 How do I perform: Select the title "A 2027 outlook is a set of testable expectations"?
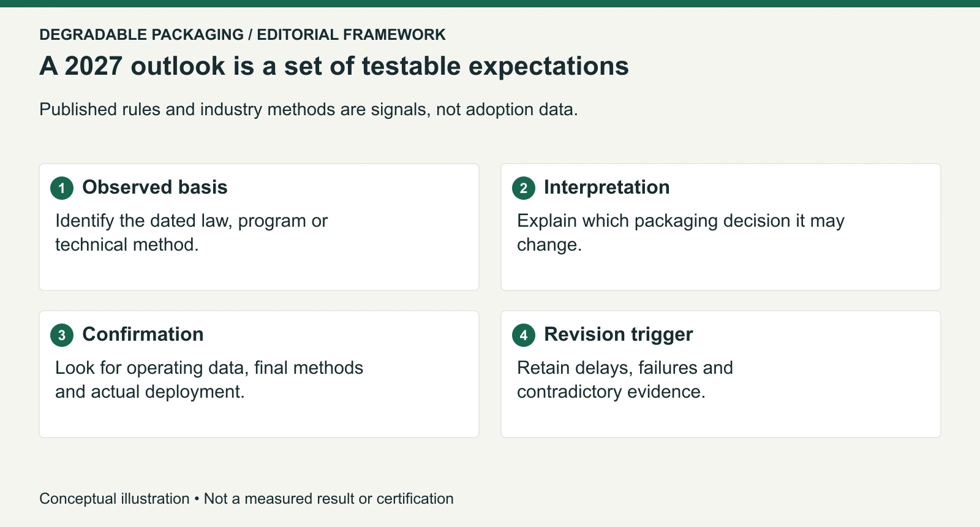[x=334, y=66]
